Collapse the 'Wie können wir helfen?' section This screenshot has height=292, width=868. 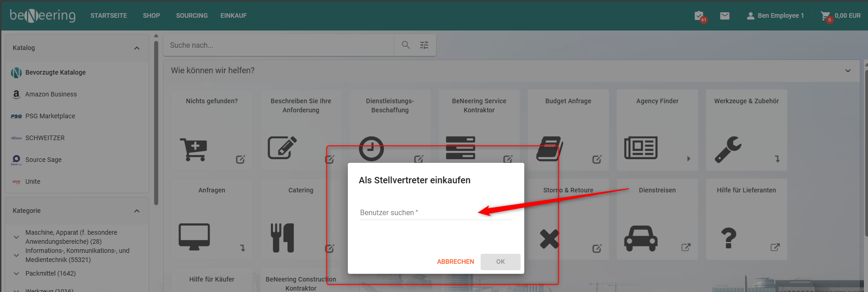[848, 71]
